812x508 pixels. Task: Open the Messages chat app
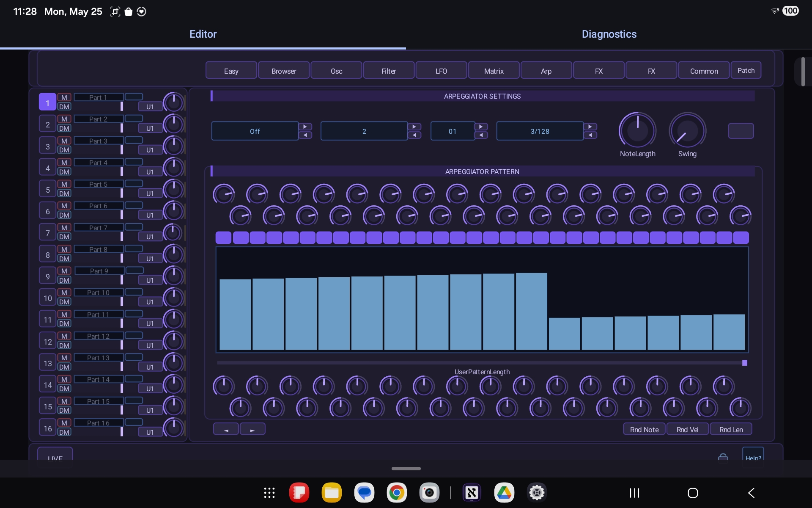coord(364,493)
